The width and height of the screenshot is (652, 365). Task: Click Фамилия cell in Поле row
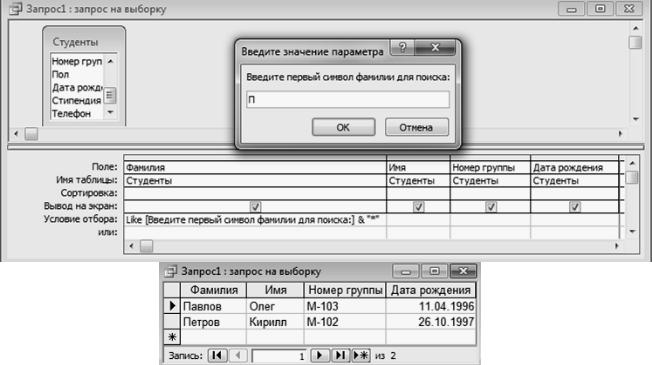[255, 167]
